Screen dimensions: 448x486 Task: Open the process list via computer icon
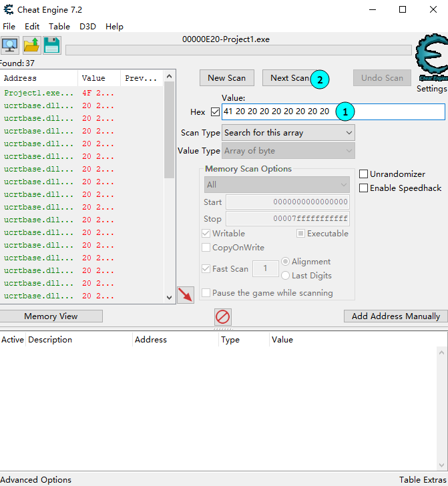point(10,45)
